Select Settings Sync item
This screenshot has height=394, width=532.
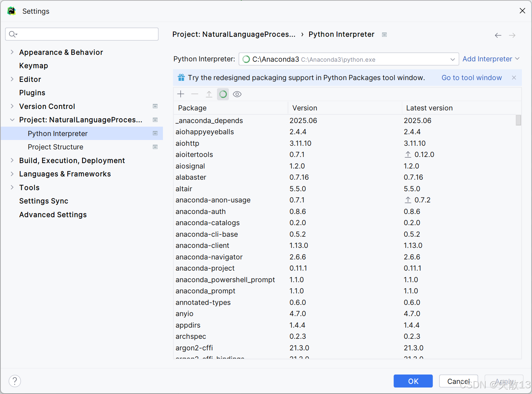(x=44, y=201)
